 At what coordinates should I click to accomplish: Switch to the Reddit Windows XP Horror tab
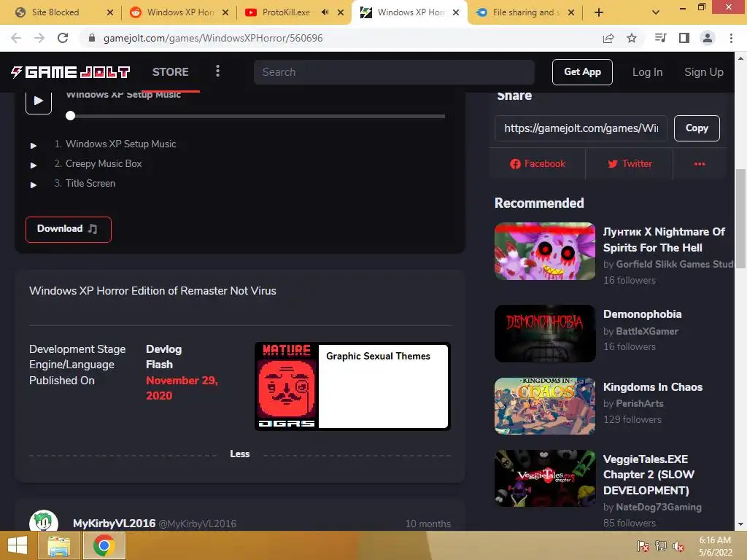tap(179, 12)
